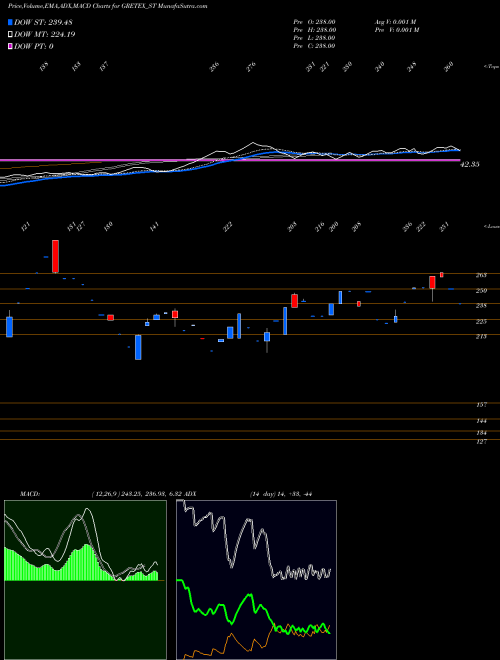500x660 pixels.
Task: Click the tallest red candlestick at upper left
Action: click(55, 256)
